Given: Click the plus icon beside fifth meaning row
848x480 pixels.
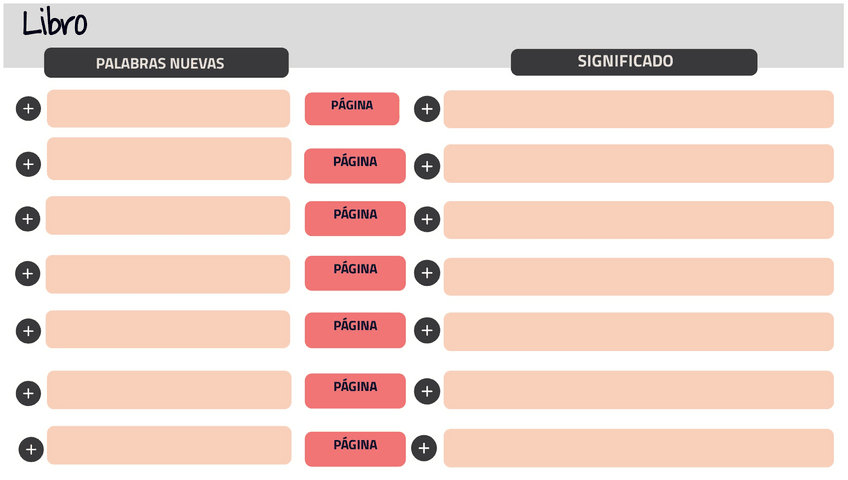Looking at the screenshot, I should [x=427, y=330].
